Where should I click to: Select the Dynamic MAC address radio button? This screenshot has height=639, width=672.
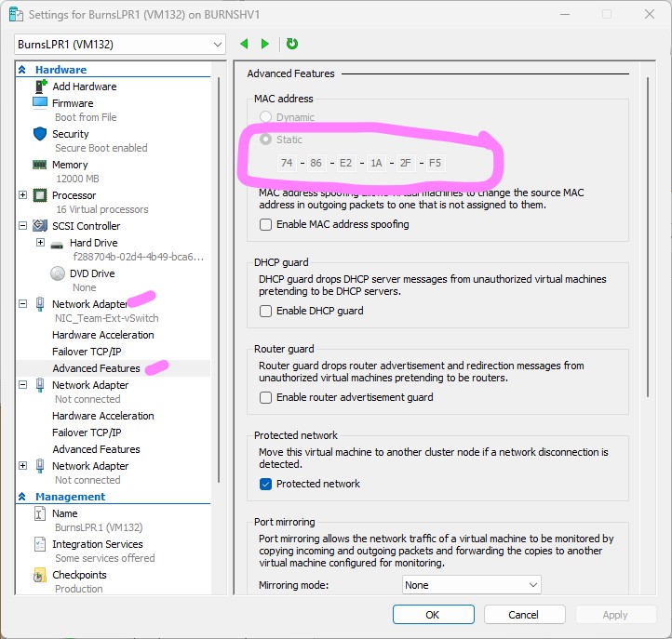(x=265, y=117)
